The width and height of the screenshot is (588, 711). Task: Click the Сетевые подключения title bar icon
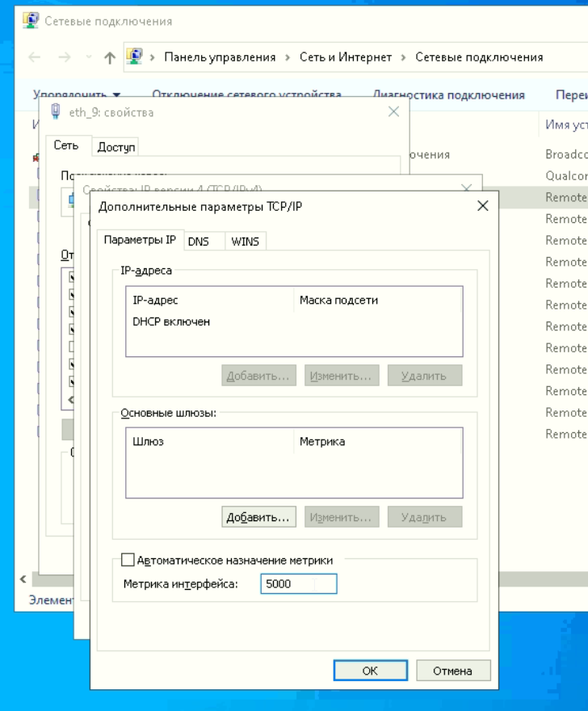30,20
